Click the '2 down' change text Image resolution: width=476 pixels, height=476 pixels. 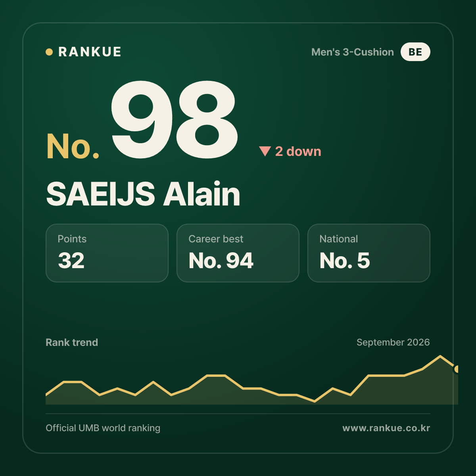click(298, 151)
